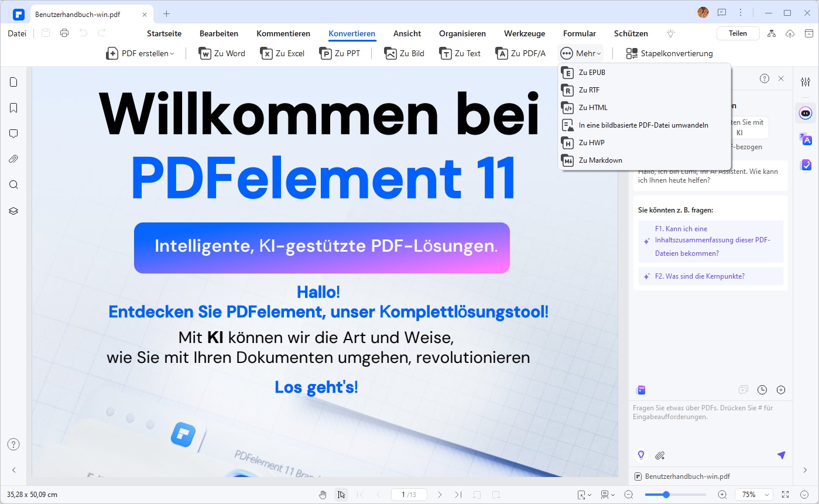Click the Zu Word conversion button

click(222, 53)
